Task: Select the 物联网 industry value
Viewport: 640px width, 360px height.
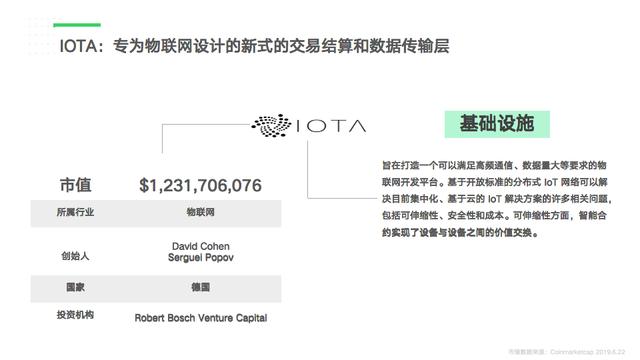Action: tap(200, 212)
